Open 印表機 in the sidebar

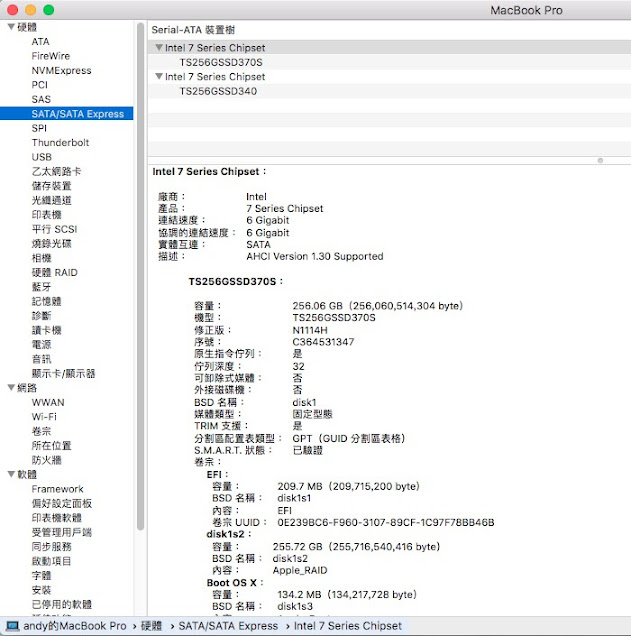tap(47, 215)
